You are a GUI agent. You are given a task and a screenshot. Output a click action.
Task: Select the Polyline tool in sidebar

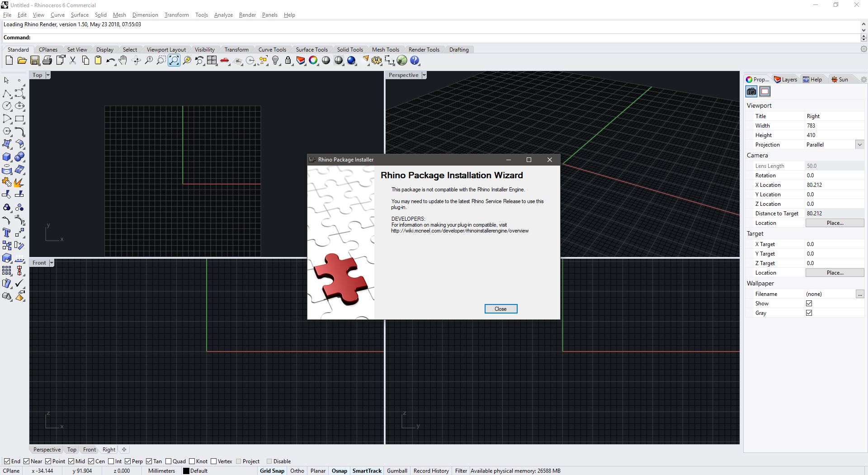pos(7,94)
